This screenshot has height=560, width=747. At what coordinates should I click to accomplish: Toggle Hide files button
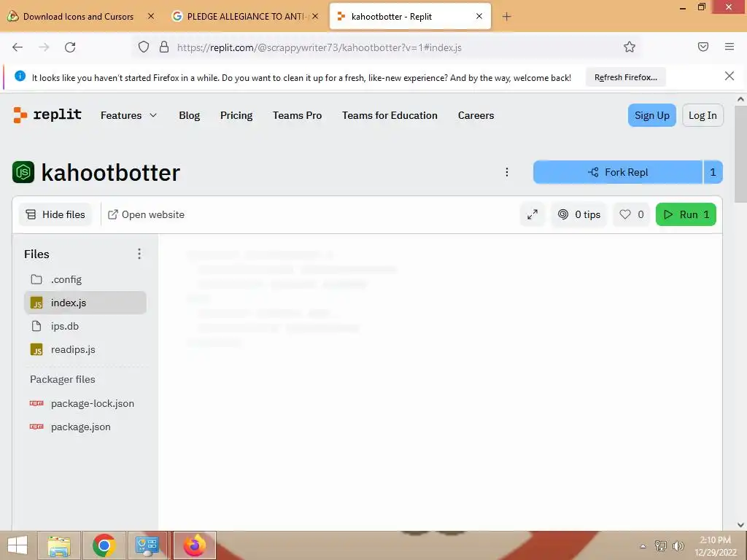point(55,215)
